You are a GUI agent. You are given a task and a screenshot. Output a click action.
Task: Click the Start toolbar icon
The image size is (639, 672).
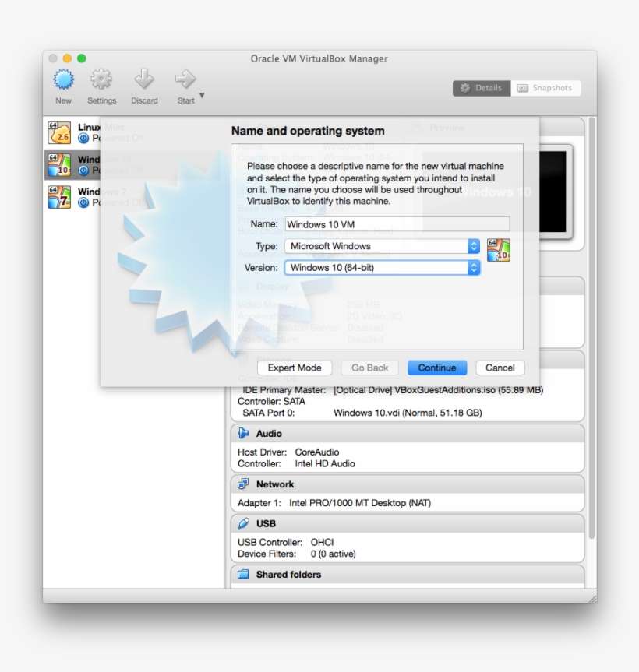click(185, 82)
